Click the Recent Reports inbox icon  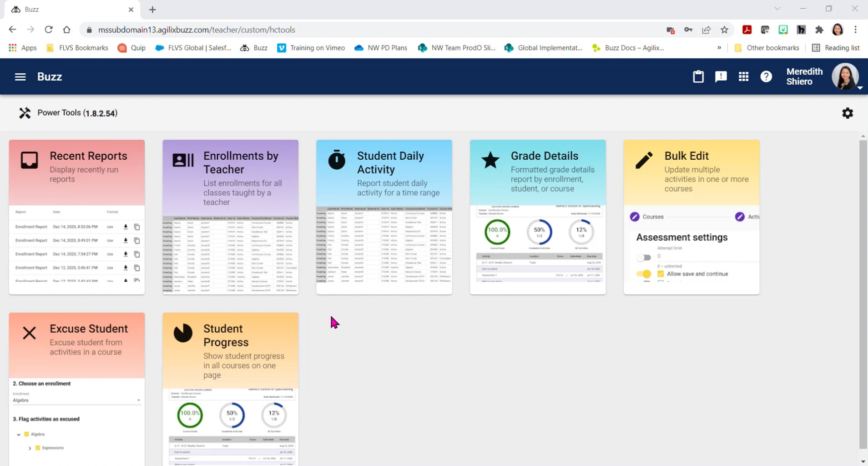(x=30, y=160)
